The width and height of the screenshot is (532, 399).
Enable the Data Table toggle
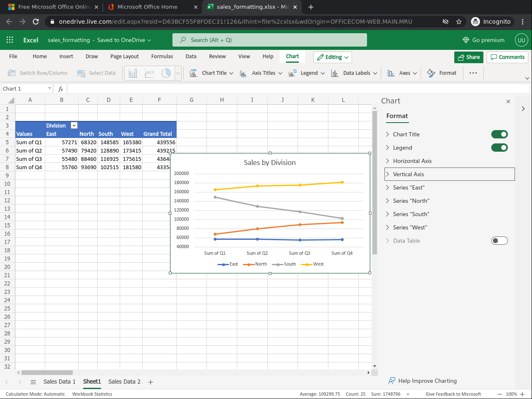coord(499,241)
